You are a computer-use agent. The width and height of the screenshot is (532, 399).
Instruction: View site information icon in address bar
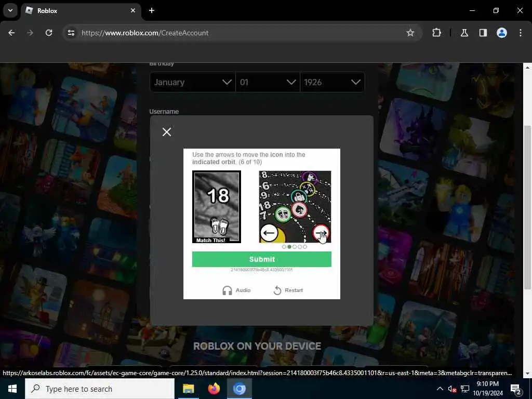coord(71,33)
